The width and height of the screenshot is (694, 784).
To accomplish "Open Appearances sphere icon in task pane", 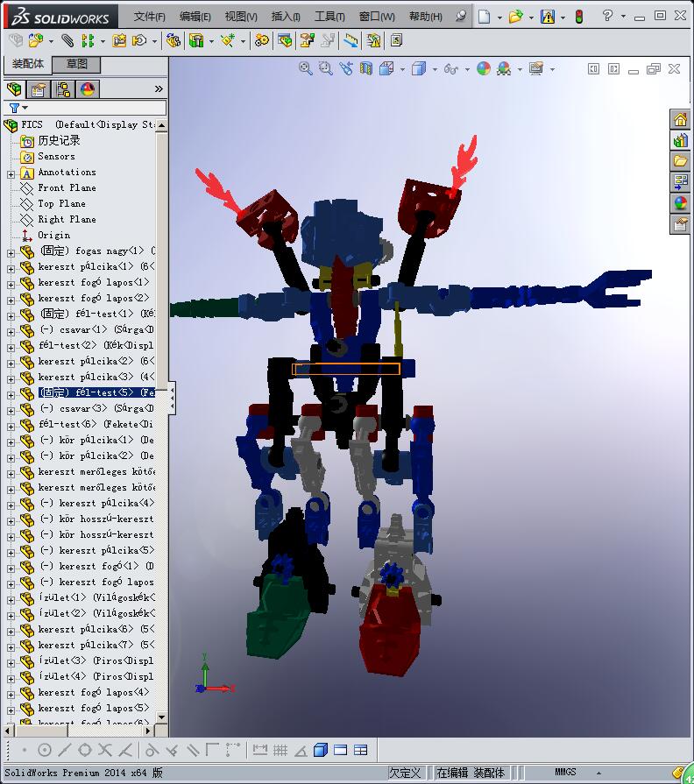I will click(x=681, y=203).
